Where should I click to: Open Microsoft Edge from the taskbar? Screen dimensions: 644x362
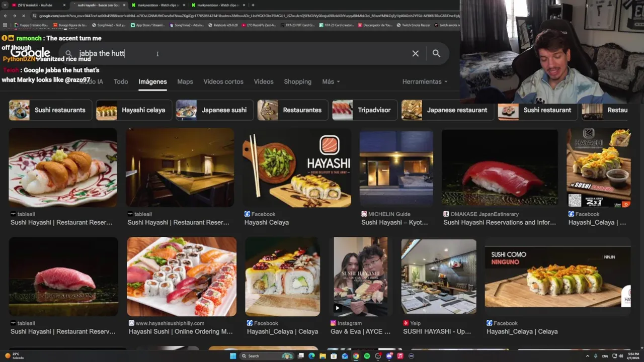click(x=311, y=356)
